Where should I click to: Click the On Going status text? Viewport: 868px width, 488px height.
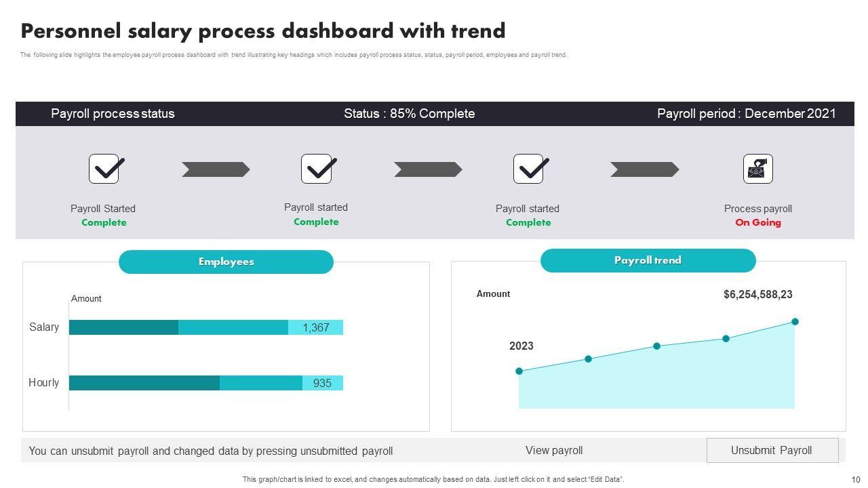coord(758,223)
